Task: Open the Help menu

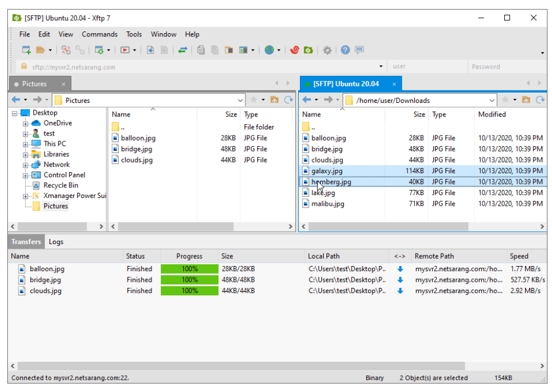Action: tap(192, 34)
